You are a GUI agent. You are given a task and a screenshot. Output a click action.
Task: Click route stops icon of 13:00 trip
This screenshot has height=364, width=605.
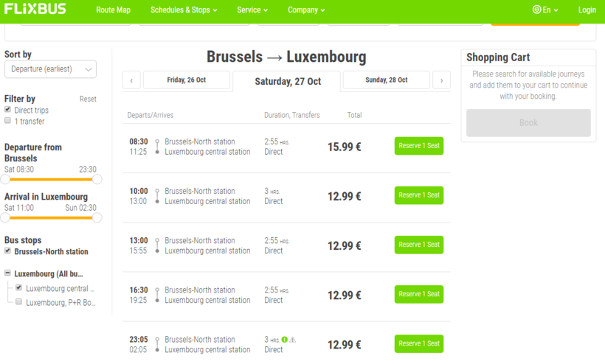click(x=157, y=245)
